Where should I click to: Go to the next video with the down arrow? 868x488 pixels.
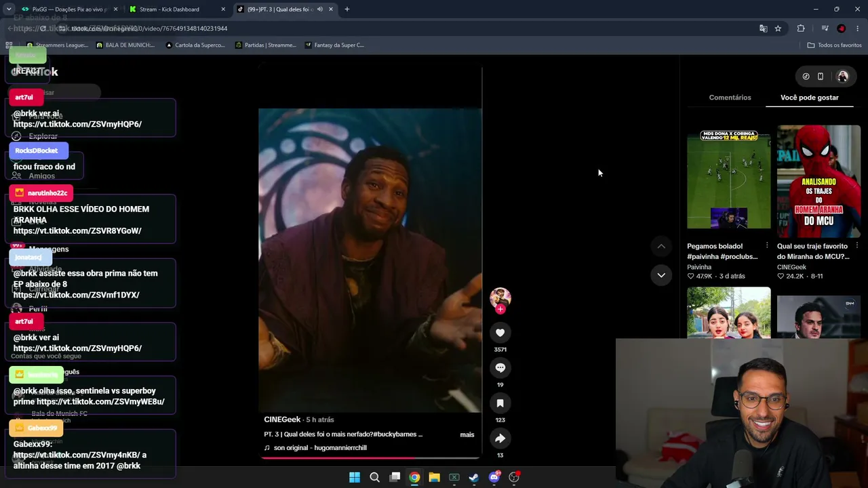tap(661, 275)
